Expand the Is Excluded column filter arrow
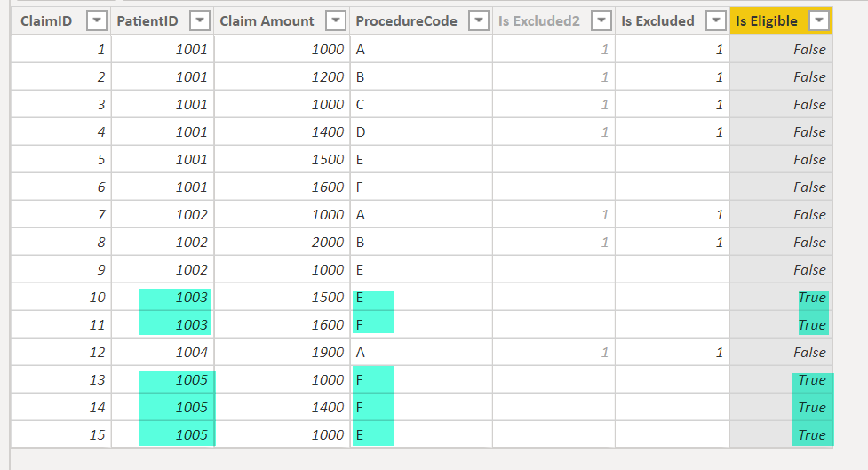The width and height of the screenshot is (868, 470). point(715,21)
